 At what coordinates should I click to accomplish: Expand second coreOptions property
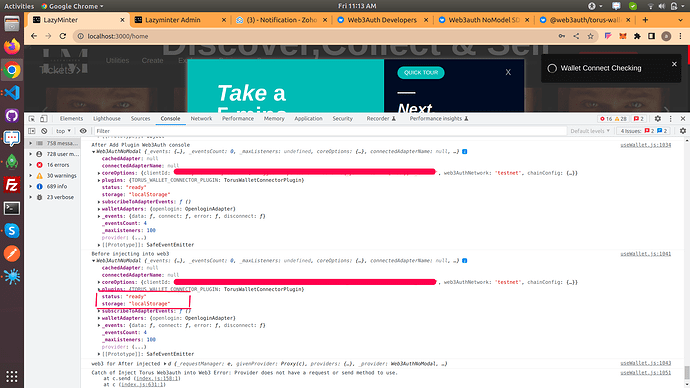point(99,282)
